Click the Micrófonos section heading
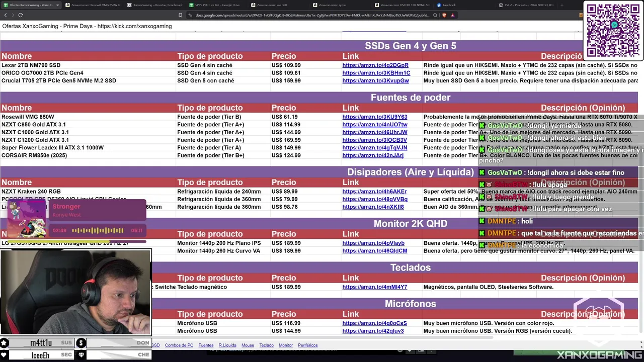The width and height of the screenshot is (644, 362). coord(411,304)
